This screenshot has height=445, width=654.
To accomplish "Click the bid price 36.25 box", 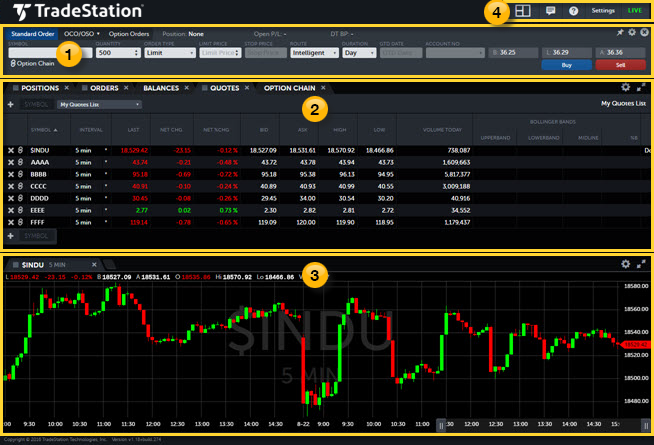I will click(513, 53).
